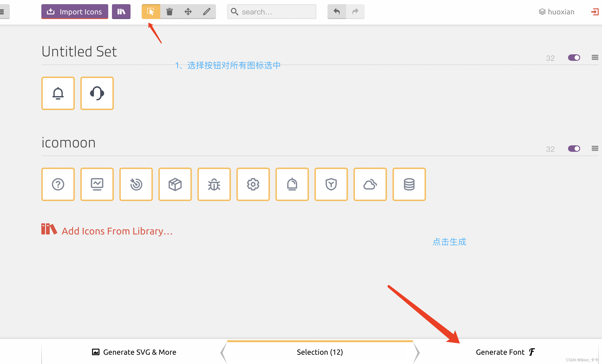Deselect the shield icon
This screenshot has height=364, width=602.
point(331,184)
